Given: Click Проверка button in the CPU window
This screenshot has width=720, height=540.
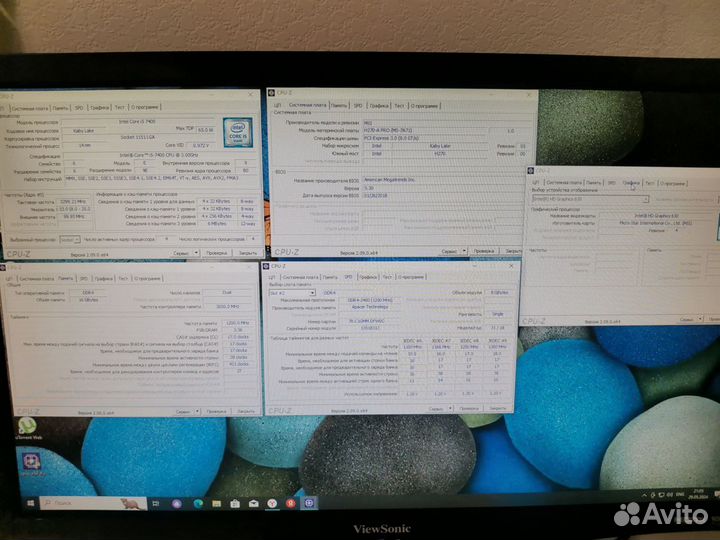Looking at the screenshot, I should [217, 253].
